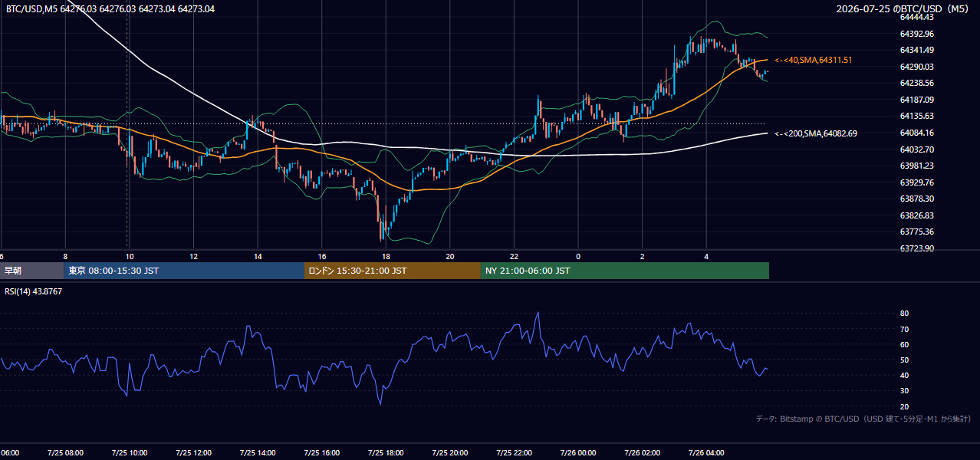Click the Bitstamp data source note
Viewport: 980px width, 460px height.
pyautogui.click(x=863, y=419)
